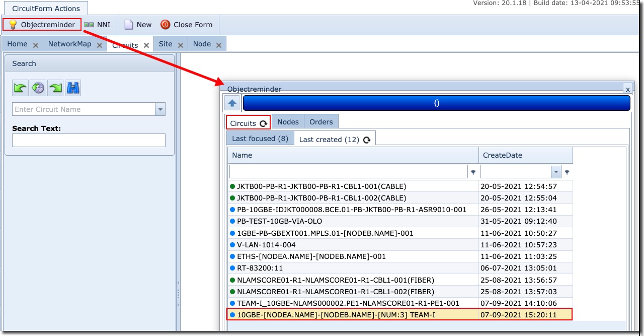Switch to the Last focused (8) tab
This screenshot has width=644, height=336.
260,139
